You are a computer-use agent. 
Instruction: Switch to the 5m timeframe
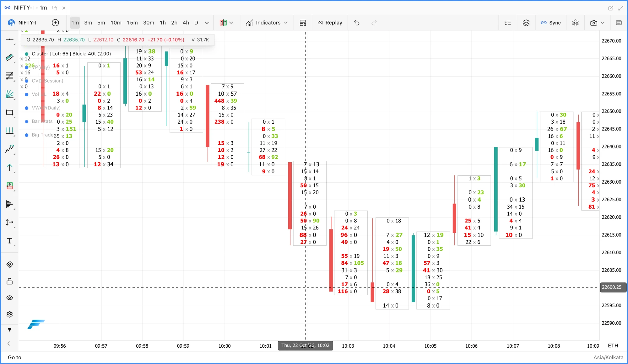(101, 23)
